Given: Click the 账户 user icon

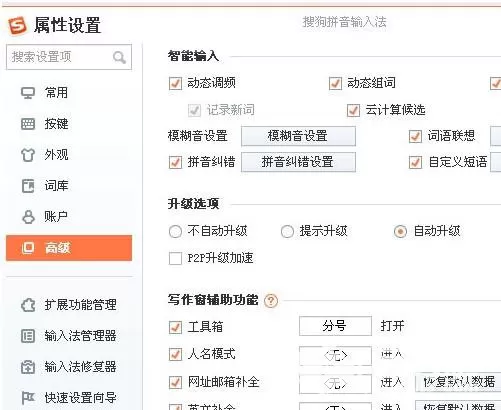Looking at the screenshot, I should tap(28, 217).
